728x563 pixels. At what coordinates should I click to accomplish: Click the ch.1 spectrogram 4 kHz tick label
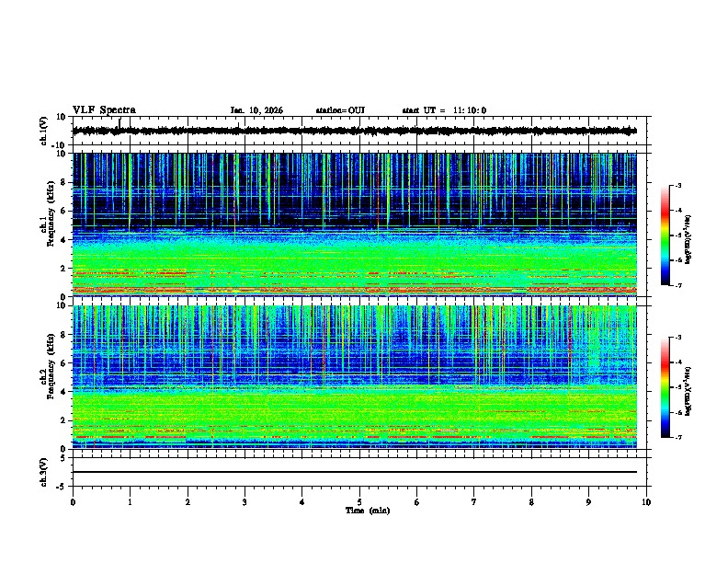(x=64, y=240)
